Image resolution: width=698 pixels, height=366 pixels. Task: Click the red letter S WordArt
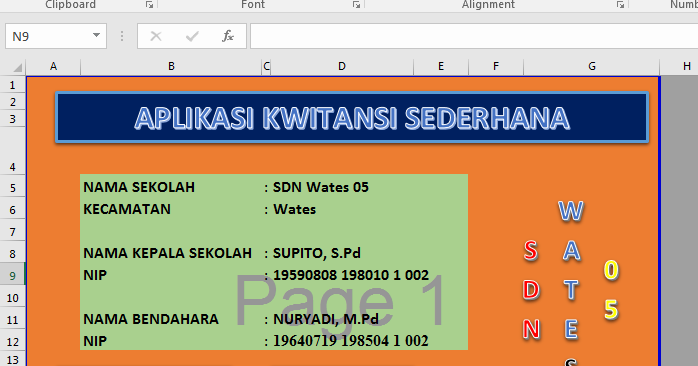(531, 251)
